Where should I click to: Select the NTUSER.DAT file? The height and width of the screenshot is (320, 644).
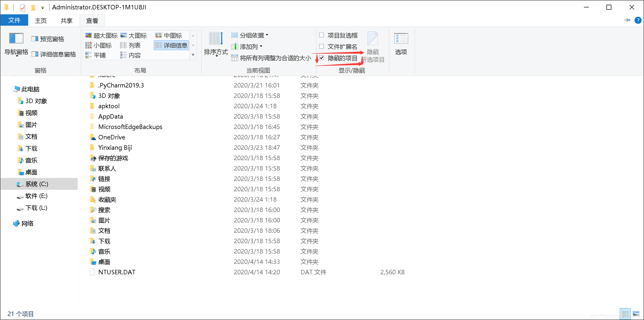(116, 272)
